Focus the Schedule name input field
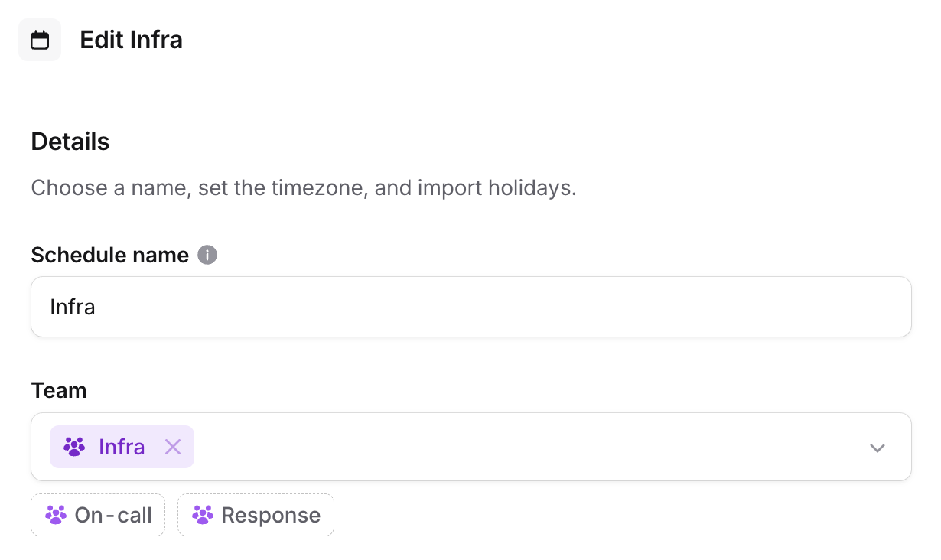This screenshot has height=560, width=941. [470, 307]
